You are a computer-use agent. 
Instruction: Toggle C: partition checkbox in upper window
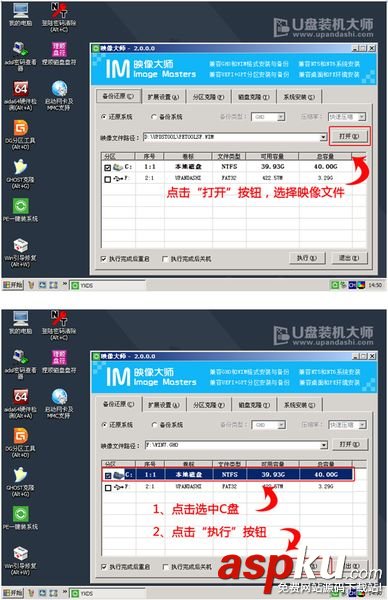108,168
